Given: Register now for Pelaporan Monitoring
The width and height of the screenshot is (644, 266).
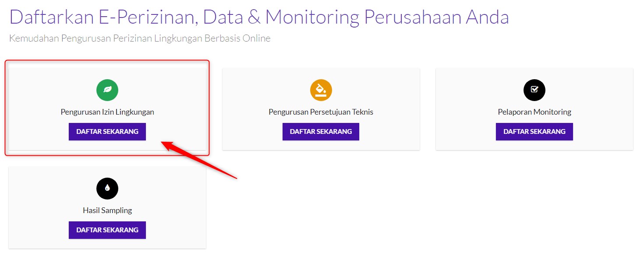Looking at the screenshot, I should [x=534, y=131].
